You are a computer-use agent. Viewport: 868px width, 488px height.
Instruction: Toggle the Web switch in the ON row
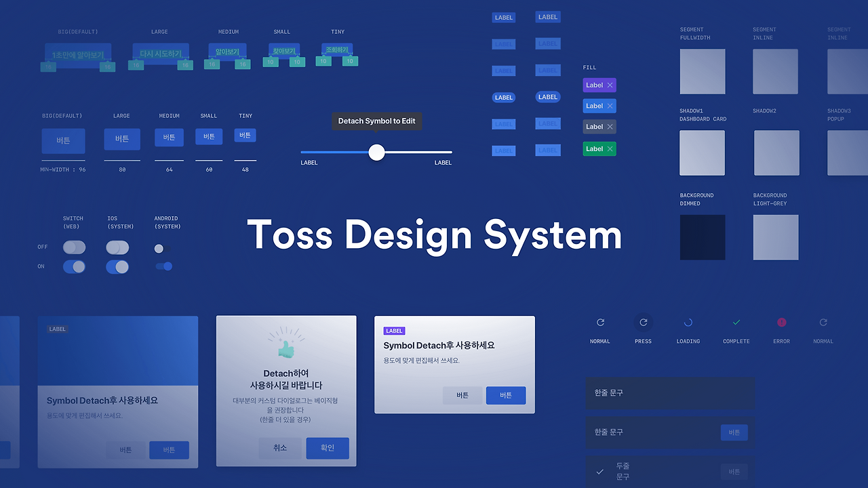click(74, 267)
